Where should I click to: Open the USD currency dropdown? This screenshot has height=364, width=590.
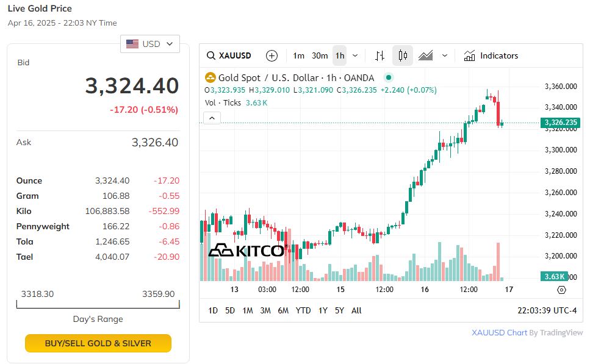pos(150,44)
